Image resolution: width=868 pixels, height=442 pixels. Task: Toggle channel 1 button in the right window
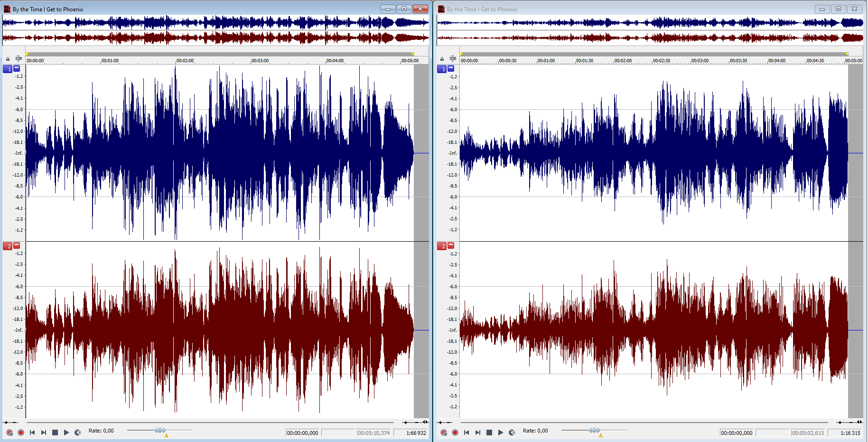[x=442, y=69]
